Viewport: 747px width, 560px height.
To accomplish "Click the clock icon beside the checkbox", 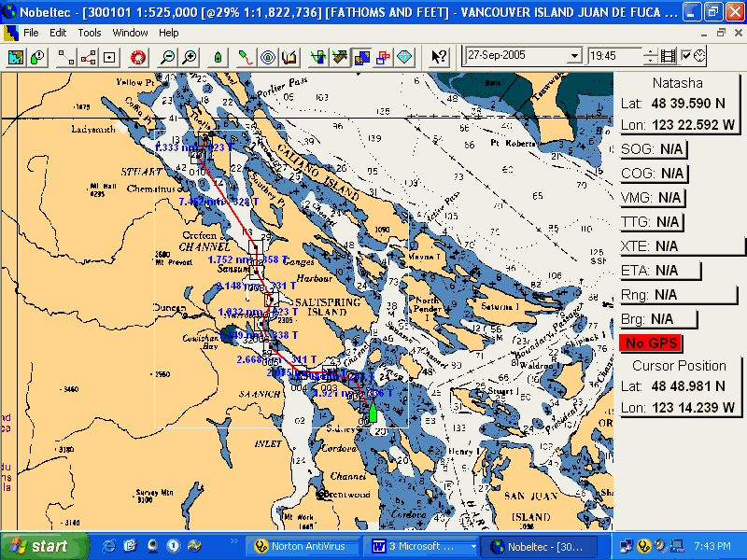I will pyautogui.click(x=699, y=56).
